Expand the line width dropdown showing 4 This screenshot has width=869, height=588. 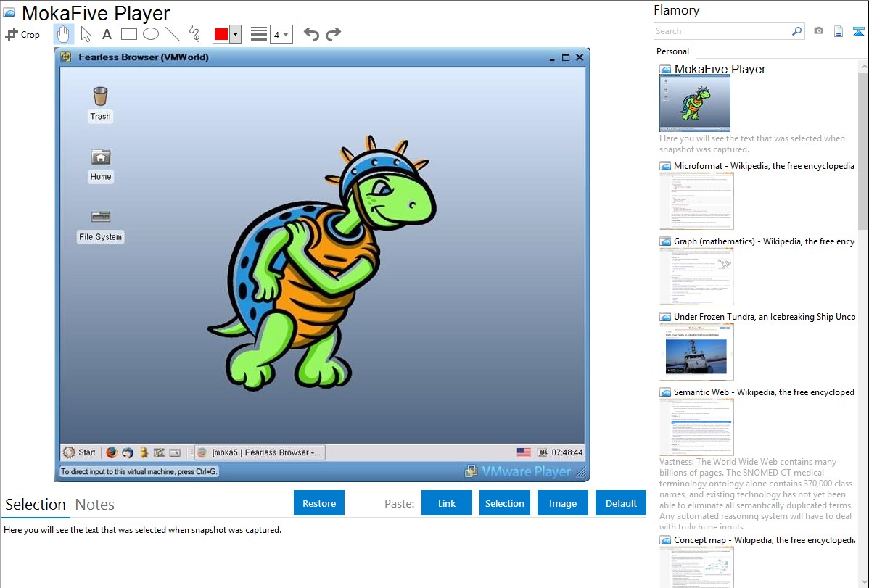(x=281, y=34)
